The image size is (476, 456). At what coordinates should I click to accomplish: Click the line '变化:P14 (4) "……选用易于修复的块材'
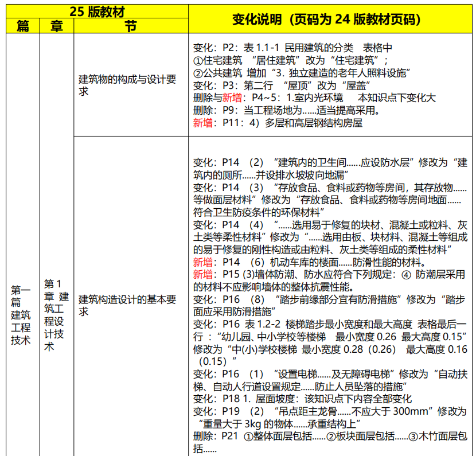330,225
